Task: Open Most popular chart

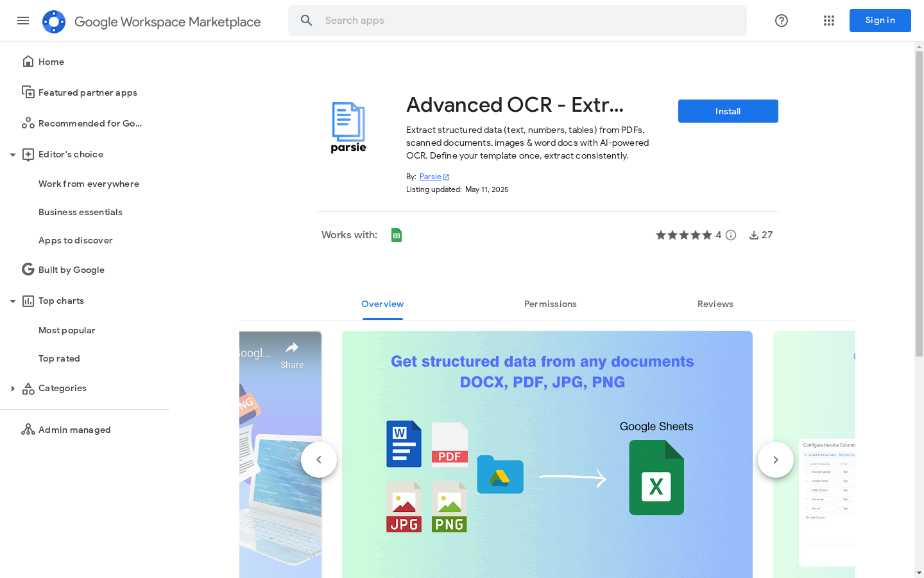Action: click(x=67, y=330)
